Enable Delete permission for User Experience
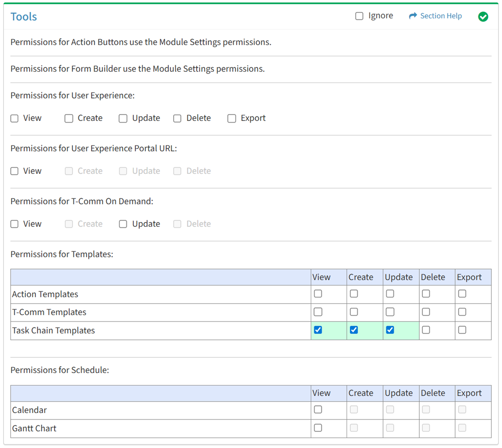Screen dimensions: 502x448 click(x=177, y=119)
